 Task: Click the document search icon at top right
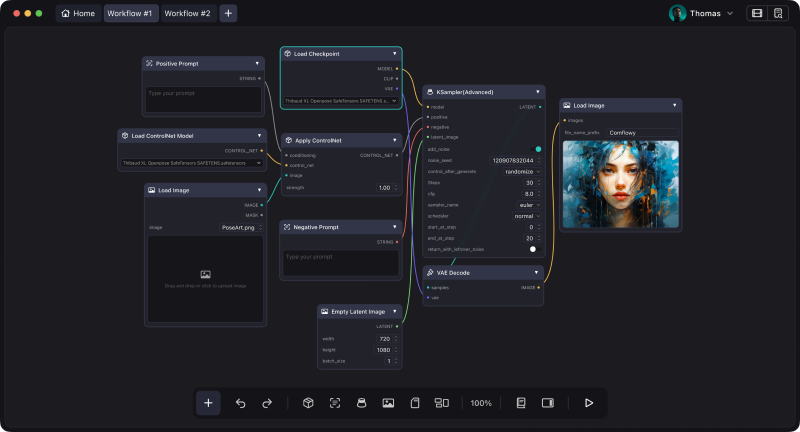click(x=778, y=13)
